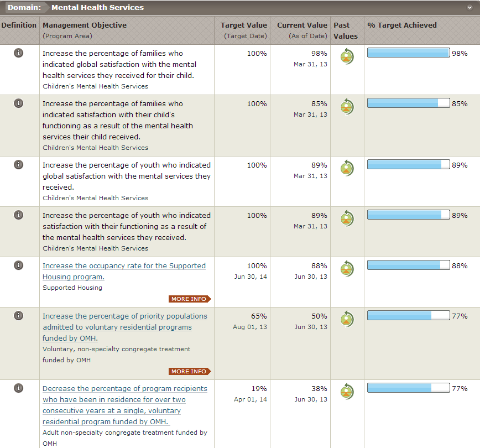Click the 85% target achieved progress bar
The height and width of the screenshot is (448, 480).
click(408, 103)
